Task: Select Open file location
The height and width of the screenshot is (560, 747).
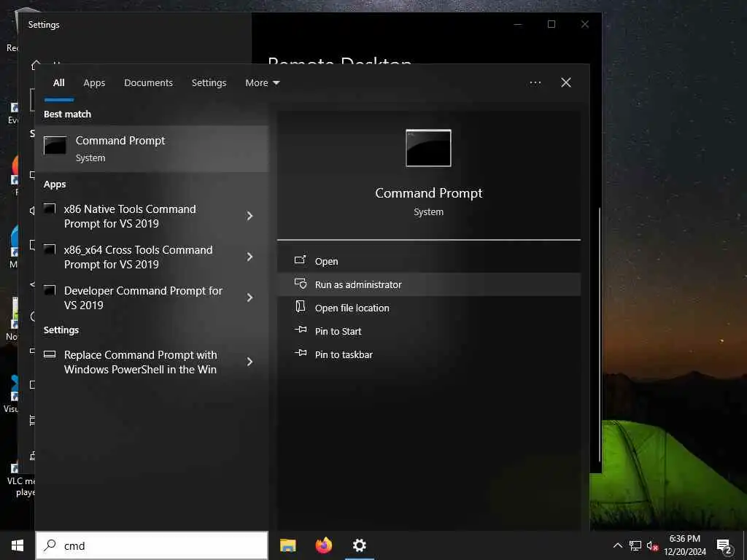Action: [428, 308]
